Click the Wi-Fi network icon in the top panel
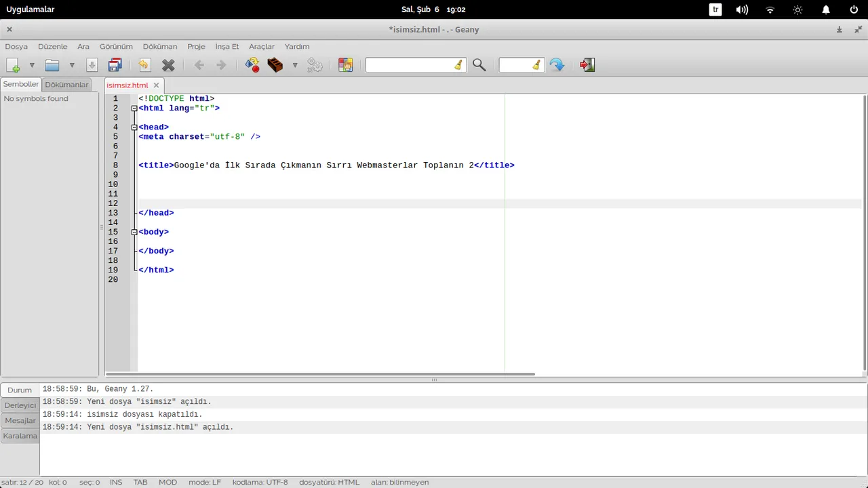 tap(770, 9)
